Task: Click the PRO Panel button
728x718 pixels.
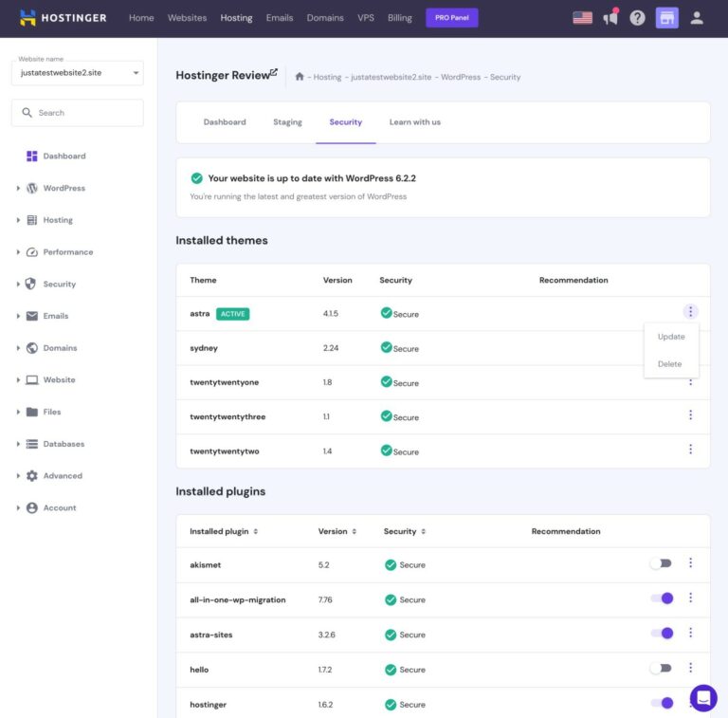Action: coord(452,18)
